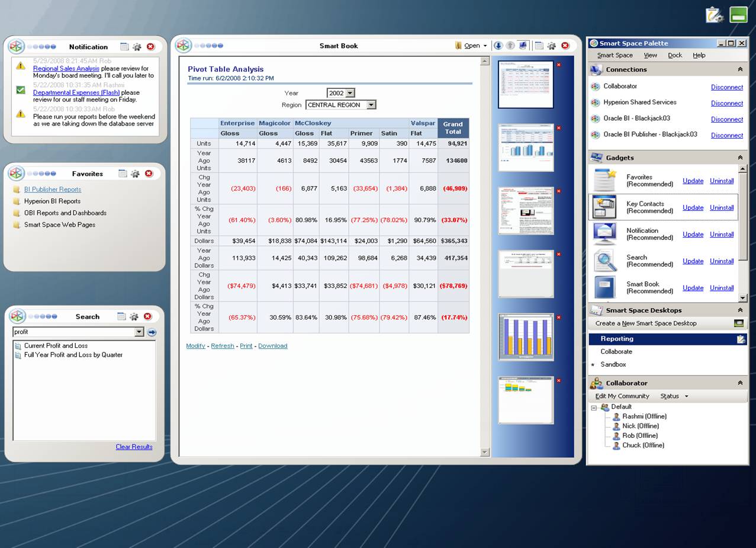The height and width of the screenshot is (548, 756).
Task: Click the green desktop icon at top-right
Action: point(738,15)
